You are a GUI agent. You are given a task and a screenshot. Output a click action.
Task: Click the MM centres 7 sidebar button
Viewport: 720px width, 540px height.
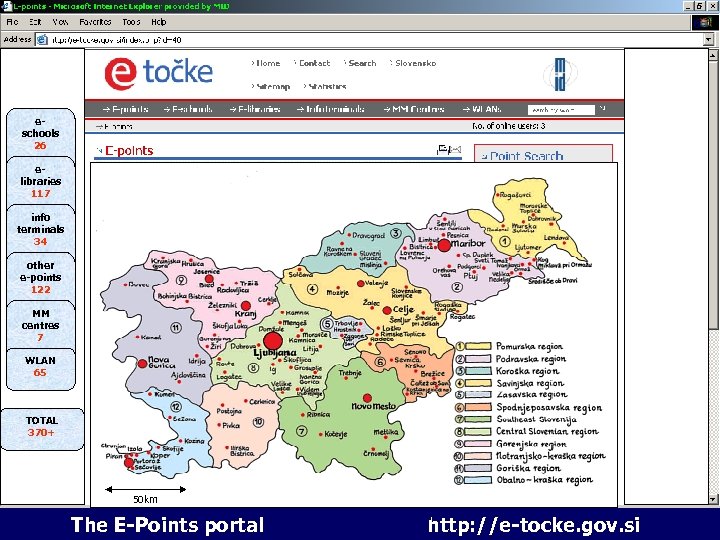[40, 326]
